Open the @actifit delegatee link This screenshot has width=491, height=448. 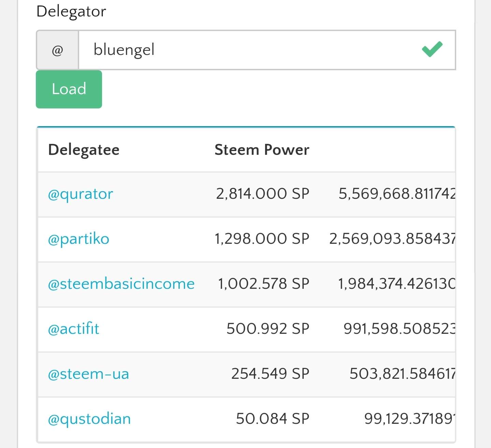tap(73, 329)
